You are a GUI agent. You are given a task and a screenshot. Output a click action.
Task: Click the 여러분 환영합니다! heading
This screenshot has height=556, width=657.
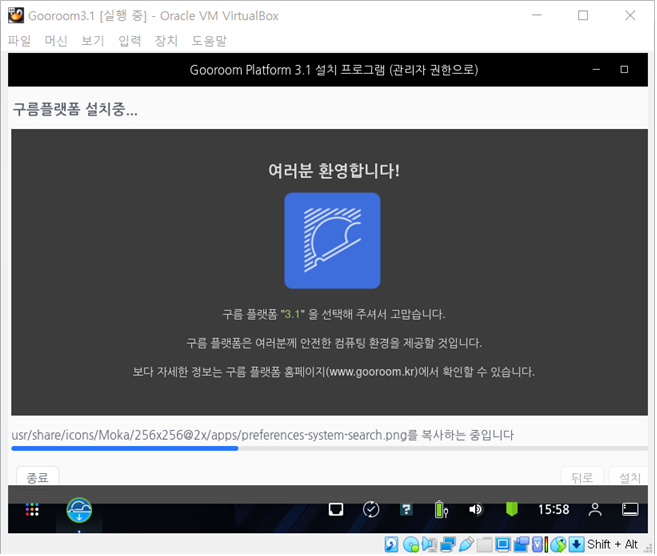334,171
